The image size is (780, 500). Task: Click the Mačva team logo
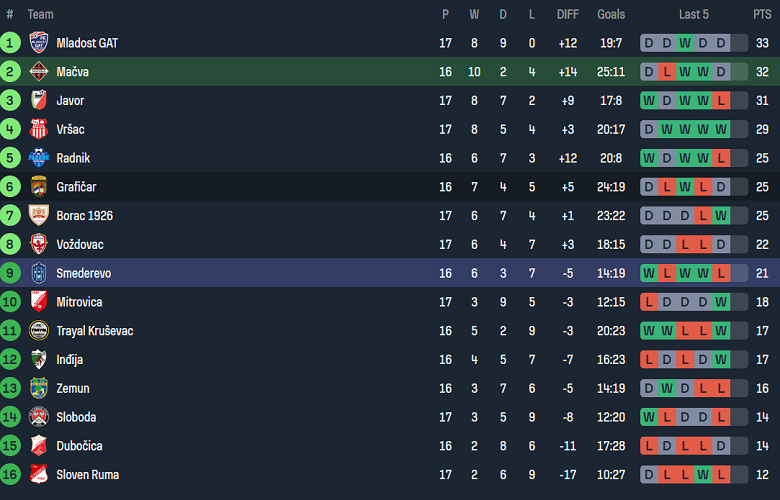point(39,72)
